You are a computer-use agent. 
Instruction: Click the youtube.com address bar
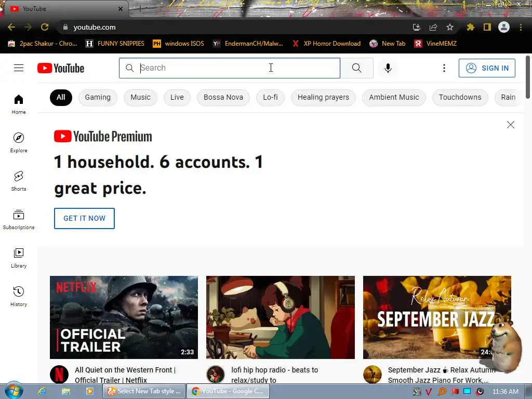(234, 27)
